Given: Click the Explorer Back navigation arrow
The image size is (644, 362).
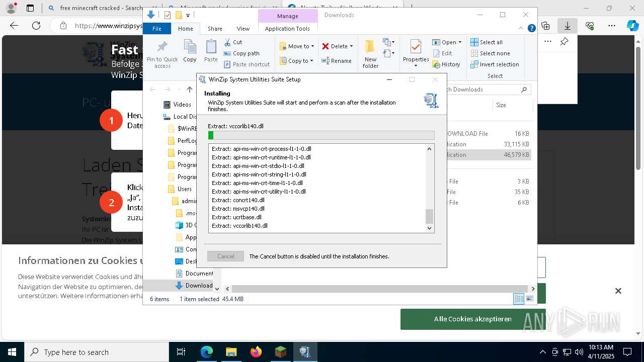Looking at the screenshot, I should pyautogui.click(x=152, y=89).
